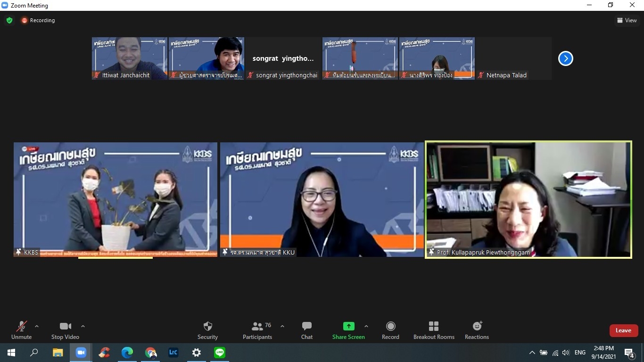
Task: Click the green Share Screen icon
Action: coord(348,326)
